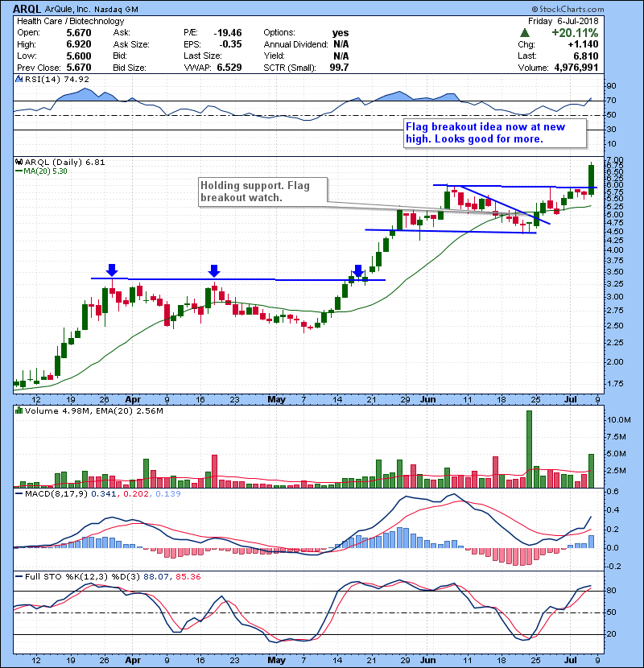Select the Health Care / Biotechnology sector text

[70, 21]
